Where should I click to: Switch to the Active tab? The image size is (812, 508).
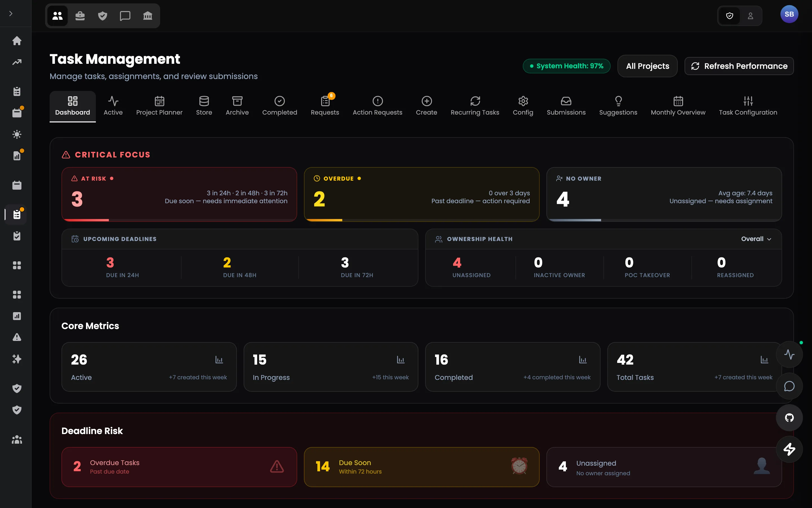tap(113, 106)
